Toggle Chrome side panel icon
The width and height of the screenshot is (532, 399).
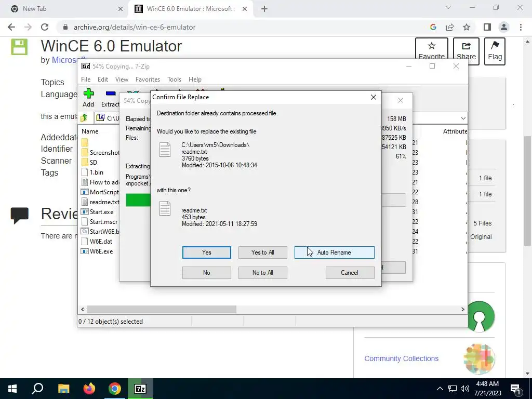click(x=487, y=27)
